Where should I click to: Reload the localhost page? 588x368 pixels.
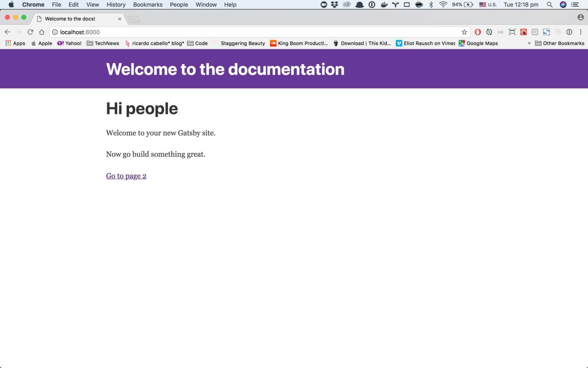31,32
